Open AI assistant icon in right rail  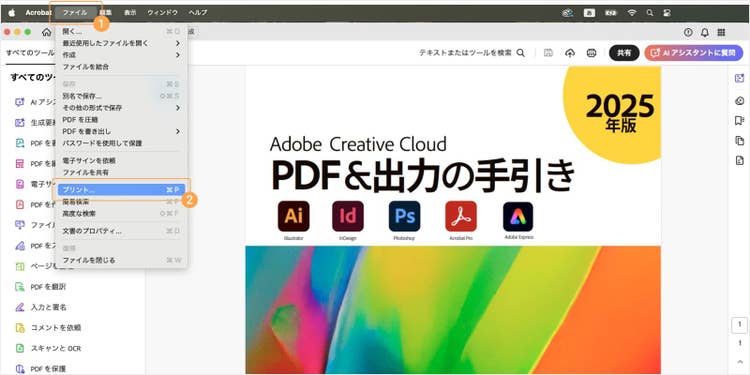pyautogui.click(x=739, y=78)
